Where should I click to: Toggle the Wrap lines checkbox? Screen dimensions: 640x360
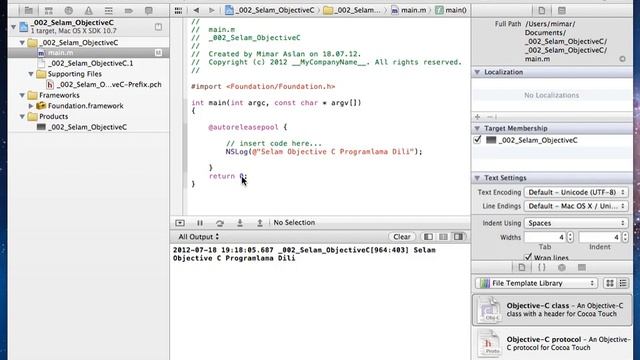click(528, 257)
